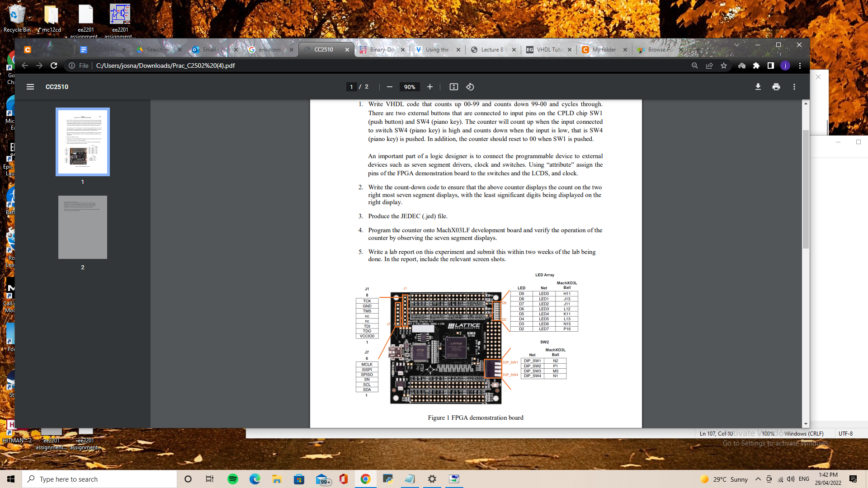Open Chrome extensions puzzle icon
868x488 pixels.
coord(756,66)
